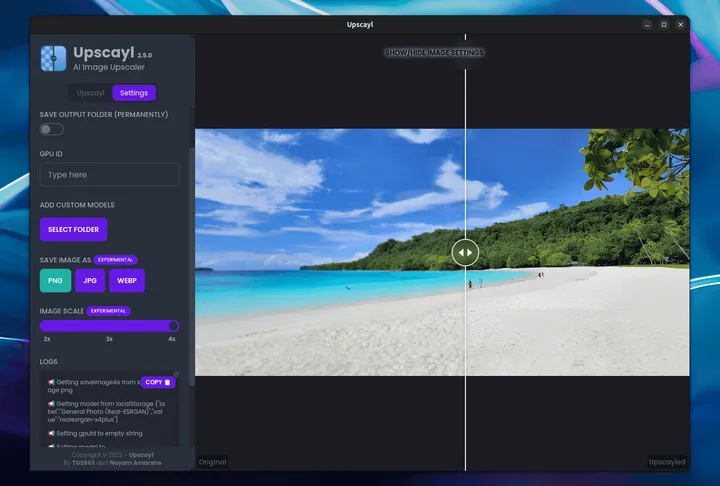Image resolution: width=720 pixels, height=486 pixels.
Task: Maximize the Upscayl window
Action: point(664,25)
